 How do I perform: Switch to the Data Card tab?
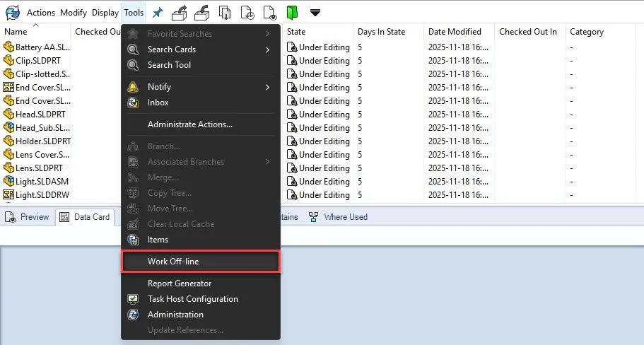[85, 217]
